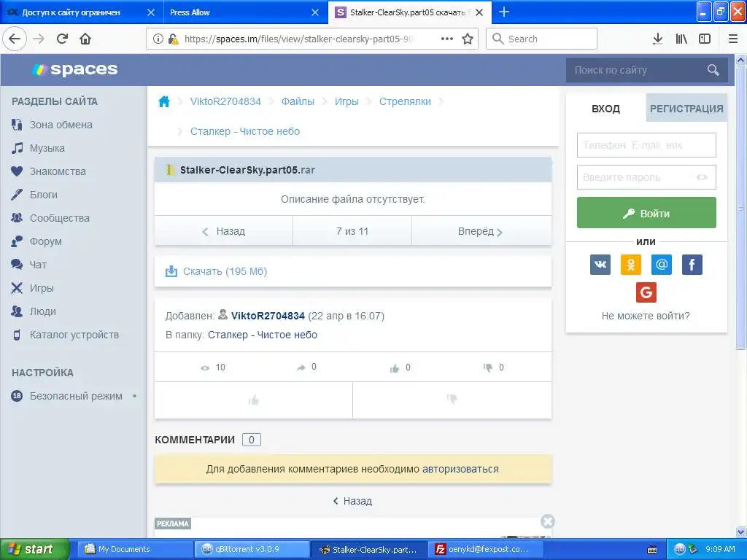Open the 'Стрелялки' breadcrumb link
747x560 pixels.
pos(405,101)
